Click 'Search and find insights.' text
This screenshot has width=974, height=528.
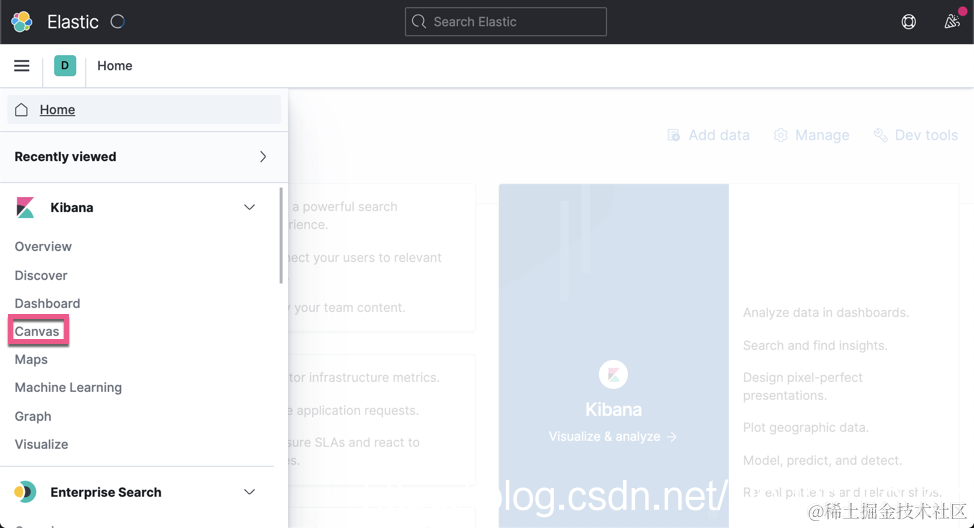815,345
